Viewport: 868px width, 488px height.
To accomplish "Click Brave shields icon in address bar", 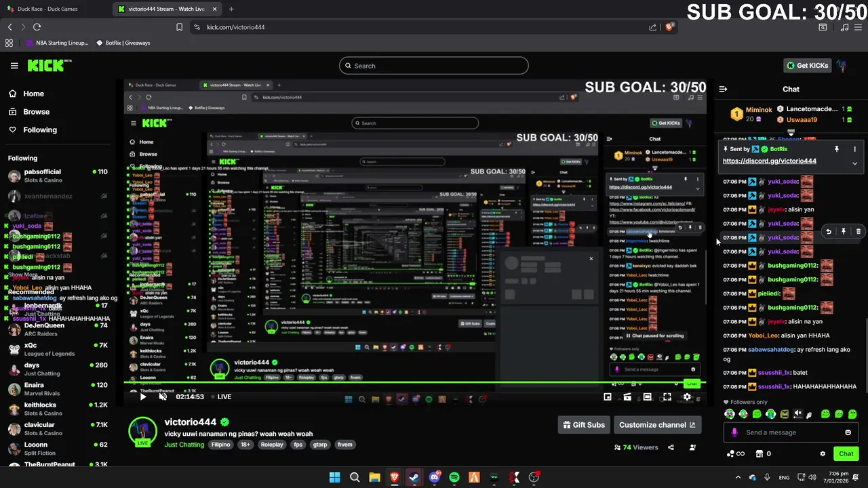I will pos(669,27).
